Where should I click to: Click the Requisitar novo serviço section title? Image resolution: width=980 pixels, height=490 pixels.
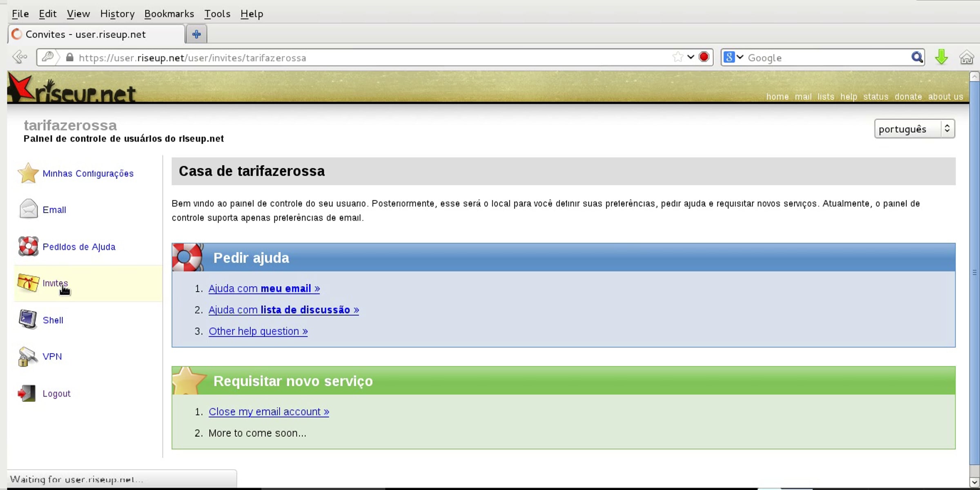coord(293,381)
